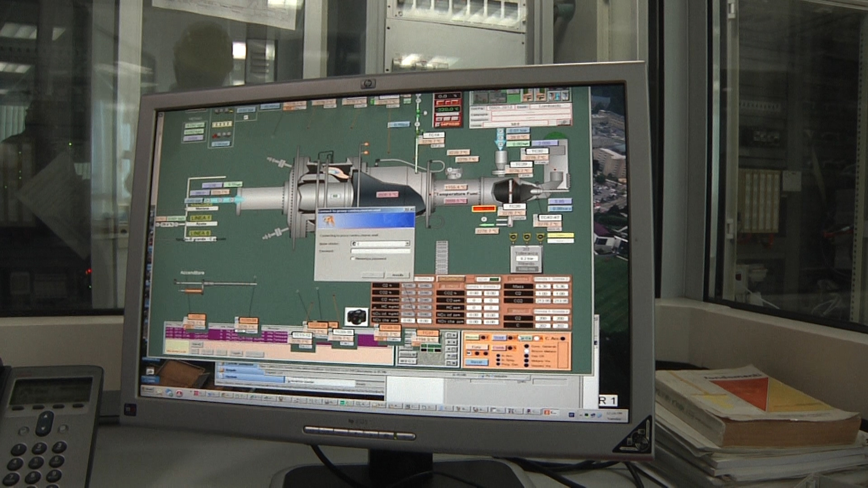868x488 pixels.
Task: Select the LINEA B line label
Action: point(199,233)
